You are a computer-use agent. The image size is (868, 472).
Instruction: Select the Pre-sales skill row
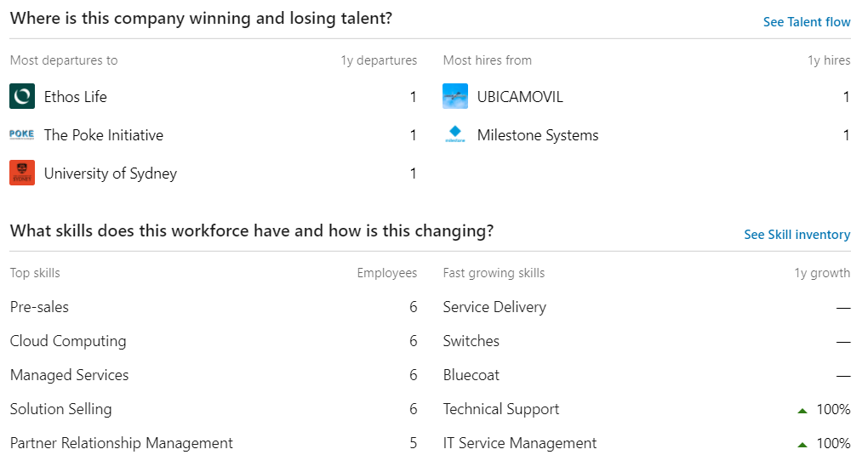213,307
